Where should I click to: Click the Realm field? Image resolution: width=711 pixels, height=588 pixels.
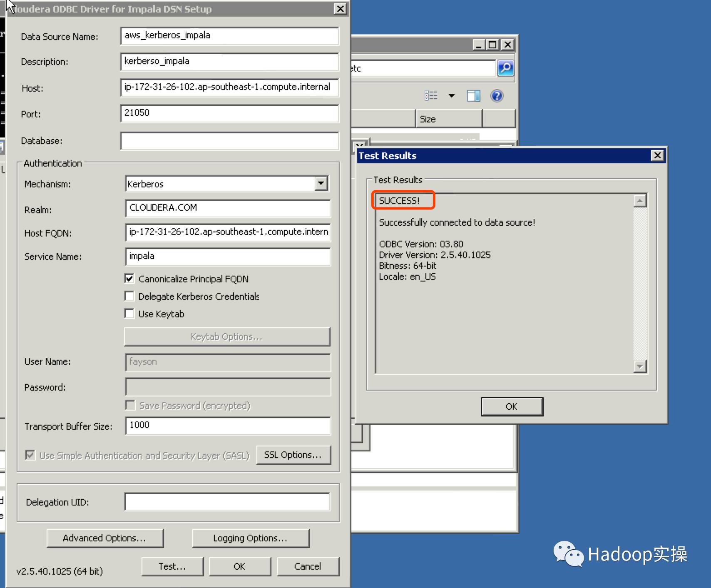coord(228,208)
